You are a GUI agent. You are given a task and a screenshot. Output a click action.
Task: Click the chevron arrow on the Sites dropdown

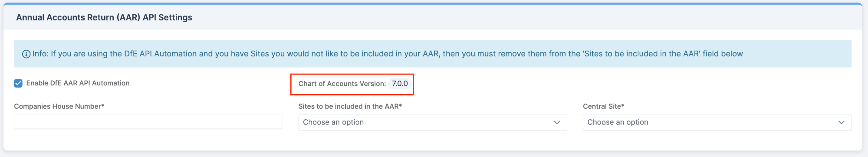click(557, 122)
